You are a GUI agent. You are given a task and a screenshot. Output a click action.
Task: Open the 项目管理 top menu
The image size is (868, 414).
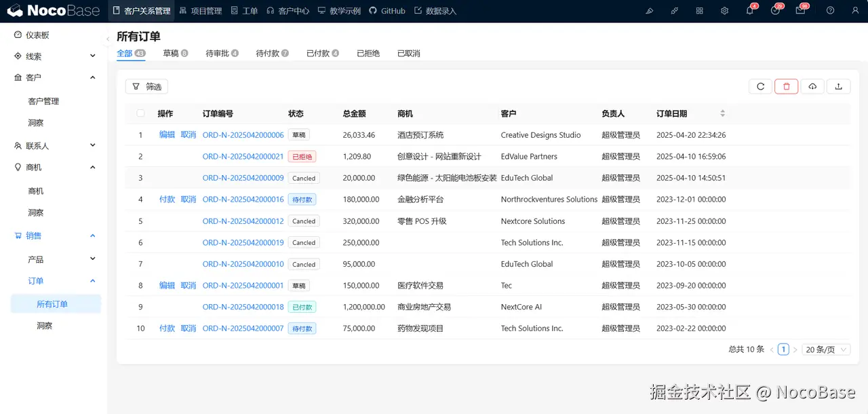coord(201,11)
